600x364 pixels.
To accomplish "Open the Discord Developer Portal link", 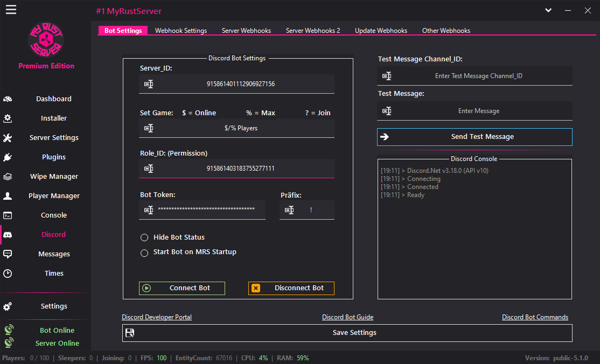I will (156, 317).
